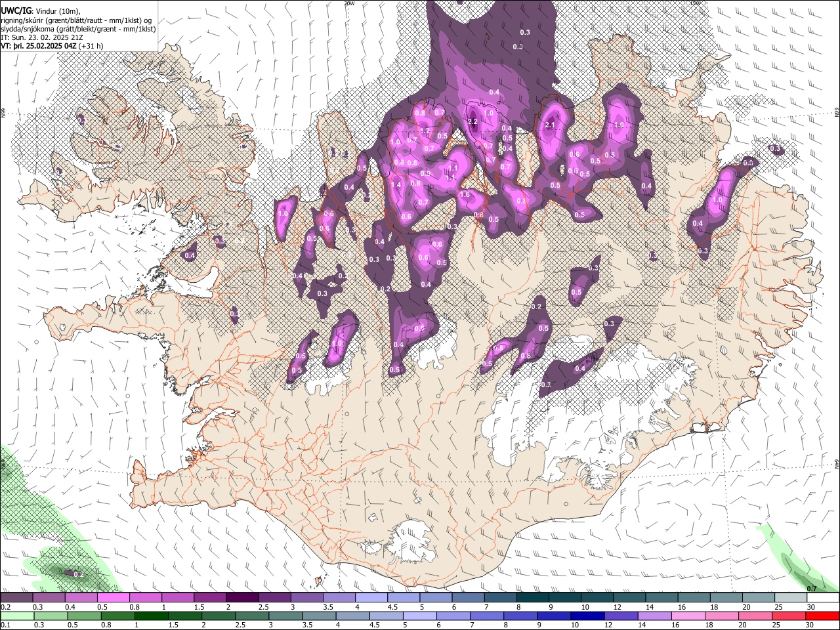Viewport: 840px width, 630px height.
Task: Pick the dark mauve swatch between 0.2 and 0.3
Action: (16, 598)
